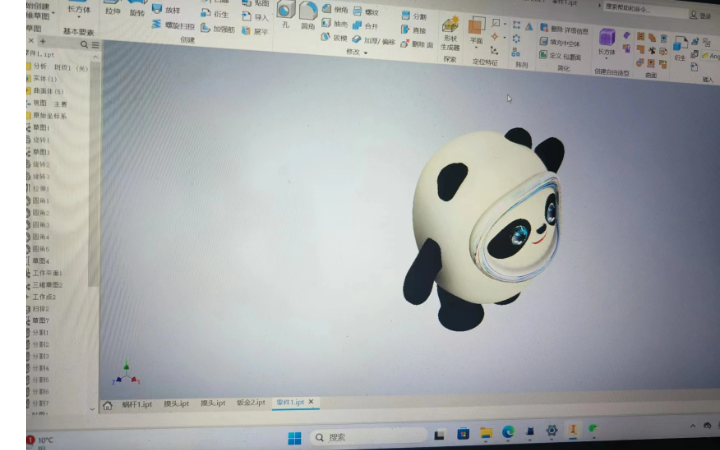Select the 展平 unwrap tool

pyautogui.click(x=255, y=31)
